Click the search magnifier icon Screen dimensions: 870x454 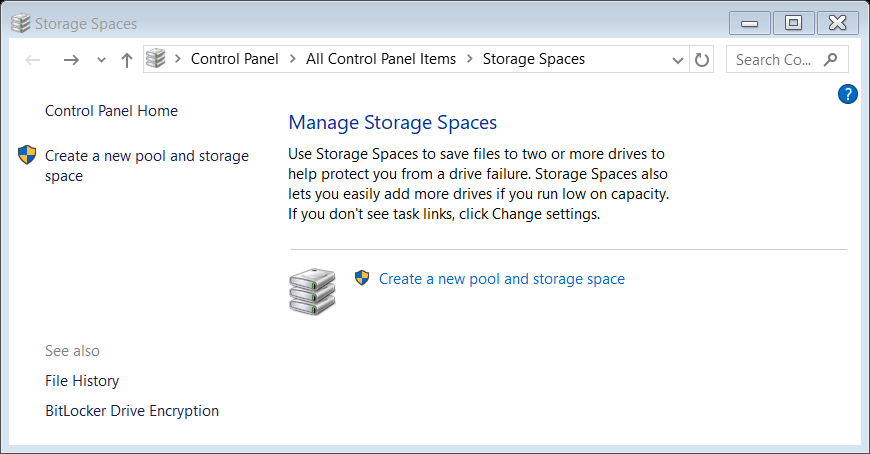[x=831, y=59]
